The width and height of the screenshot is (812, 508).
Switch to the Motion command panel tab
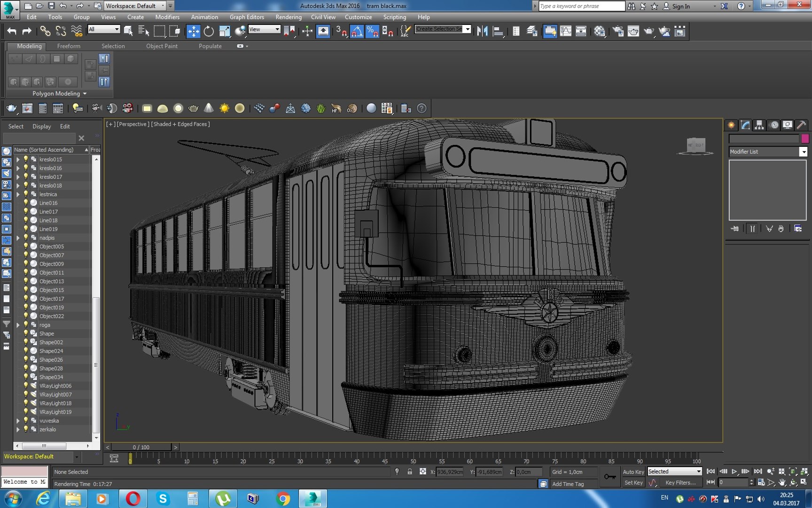(773, 125)
